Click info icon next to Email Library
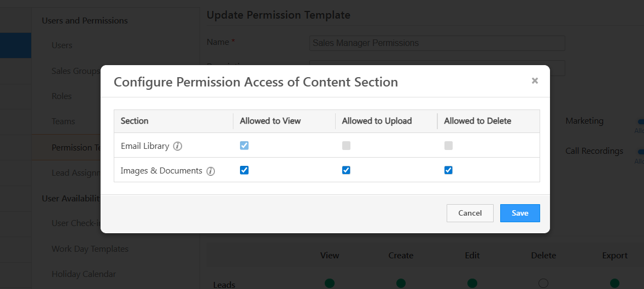The image size is (644, 289). click(x=178, y=146)
